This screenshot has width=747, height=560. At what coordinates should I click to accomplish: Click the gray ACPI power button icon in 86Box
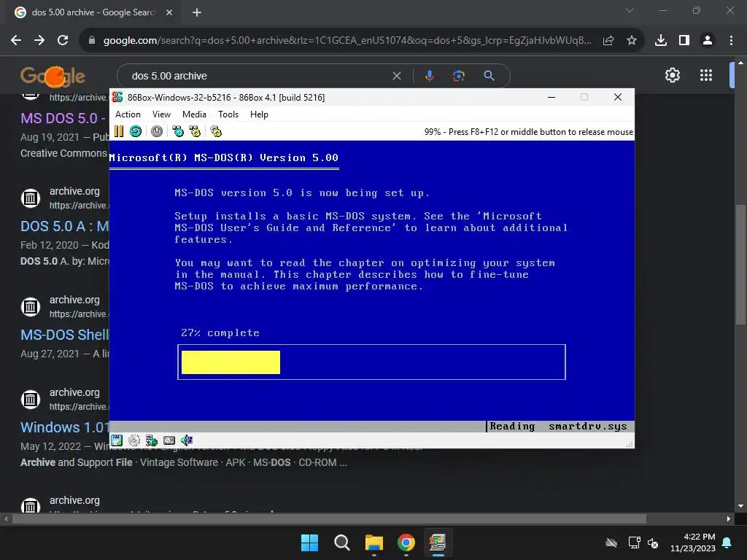pos(157,131)
